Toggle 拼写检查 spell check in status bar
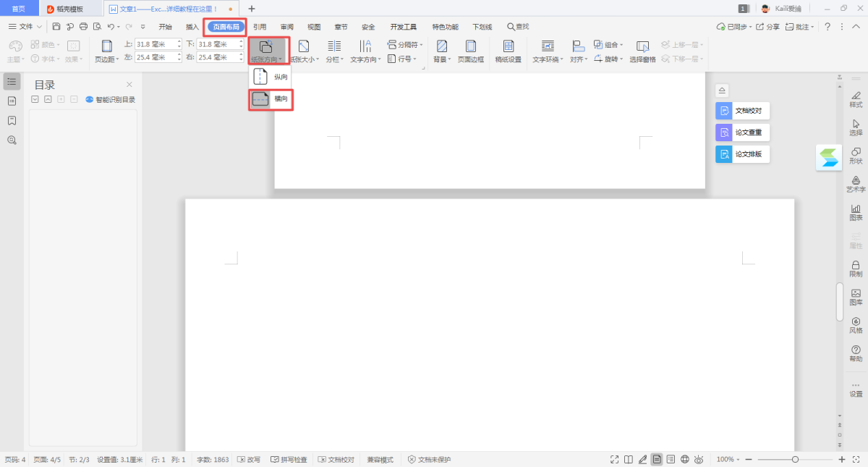This screenshot has width=868, height=467. click(289, 460)
